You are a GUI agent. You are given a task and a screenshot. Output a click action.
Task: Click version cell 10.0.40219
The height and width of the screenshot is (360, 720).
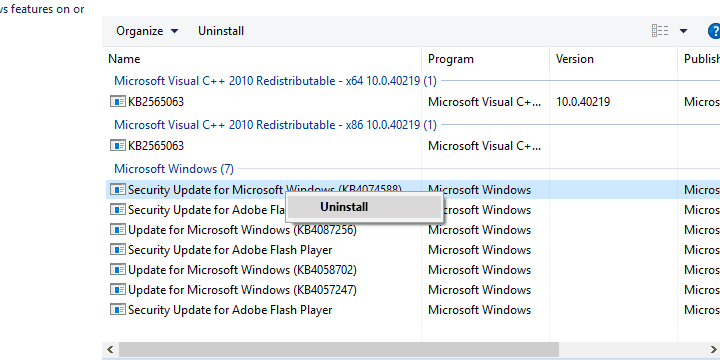coord(583,101)
